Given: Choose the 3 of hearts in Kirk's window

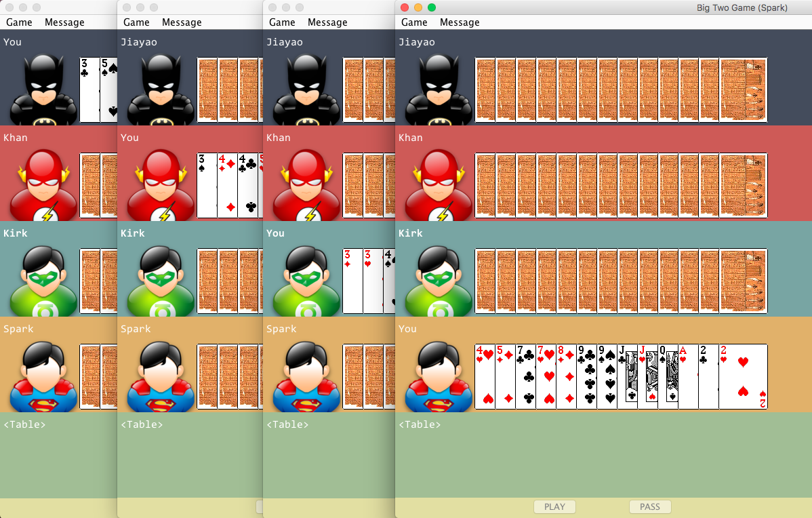Looking at the screenshot, I should click(373, 281).
